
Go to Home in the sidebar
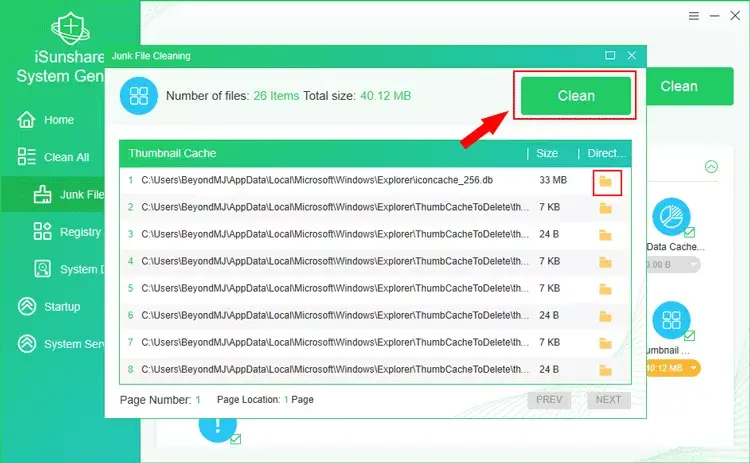coord(45,120)
